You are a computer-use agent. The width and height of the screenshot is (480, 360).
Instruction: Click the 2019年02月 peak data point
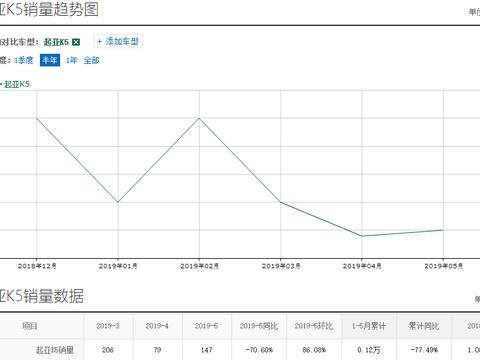(199, 118)
